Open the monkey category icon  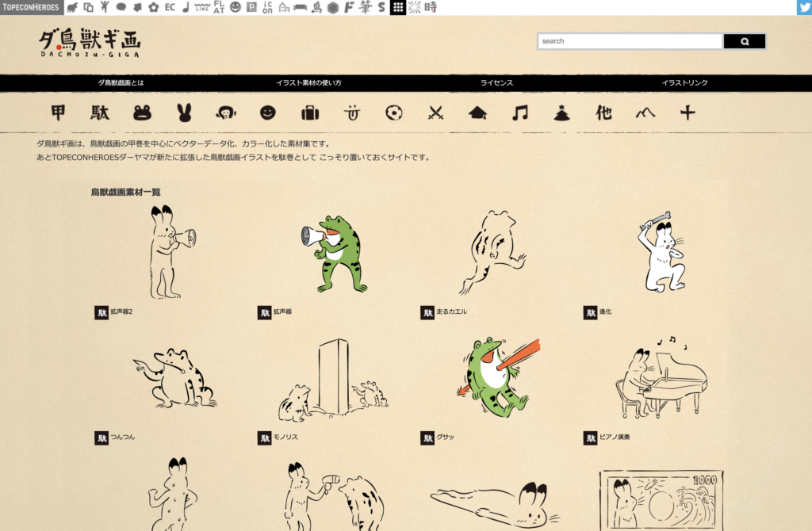[x=226, y=113]
